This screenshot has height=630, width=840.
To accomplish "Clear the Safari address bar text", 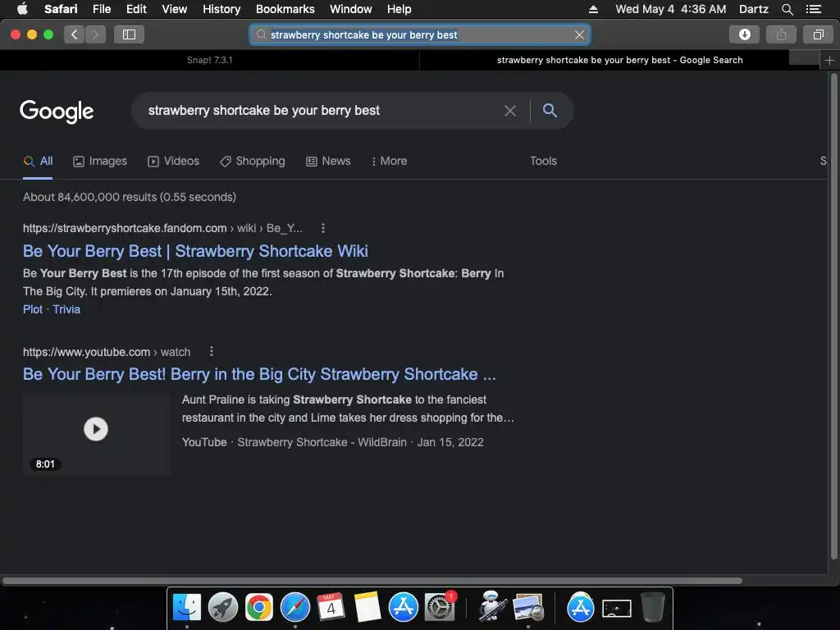I will pyautogui.click(x=579, y=34).
